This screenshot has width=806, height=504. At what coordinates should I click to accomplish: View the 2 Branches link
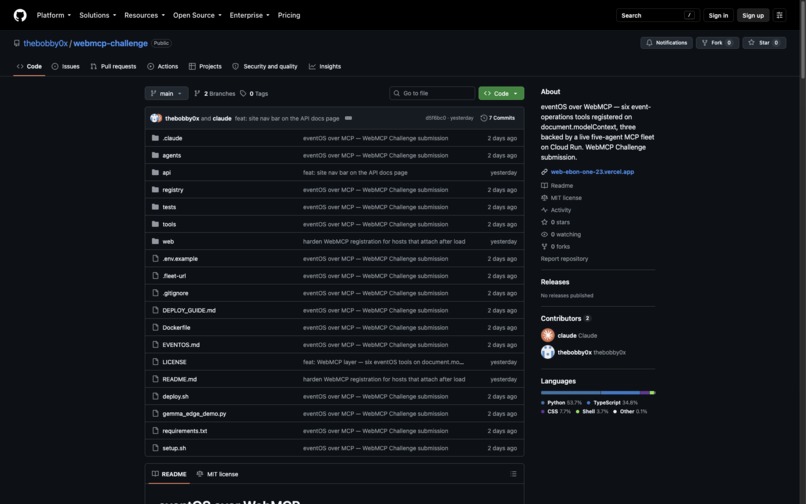214,94
